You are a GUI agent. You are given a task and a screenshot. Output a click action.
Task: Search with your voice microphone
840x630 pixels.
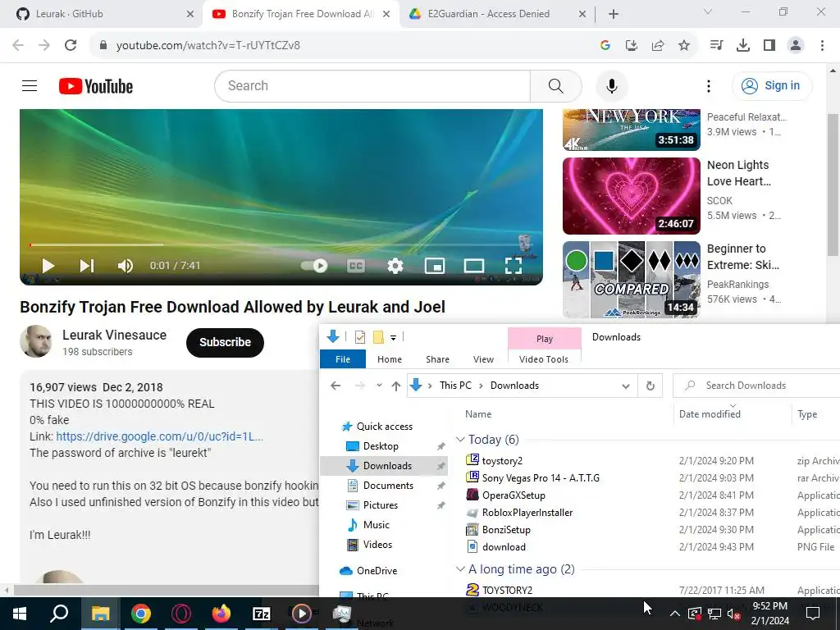[611, 85]
